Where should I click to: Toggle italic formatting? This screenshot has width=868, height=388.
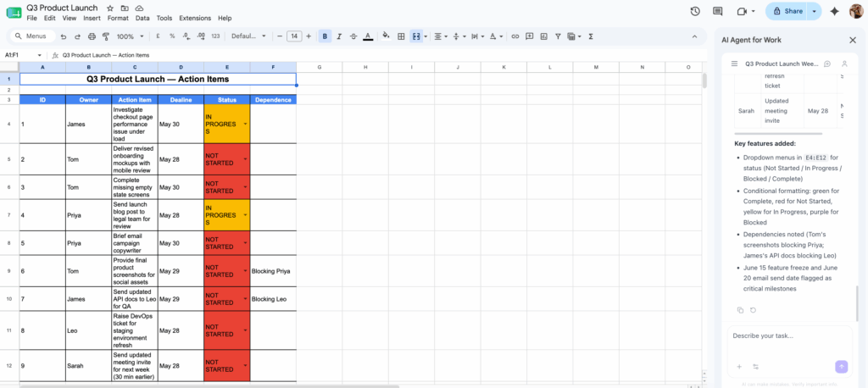(x=339, y=36)
